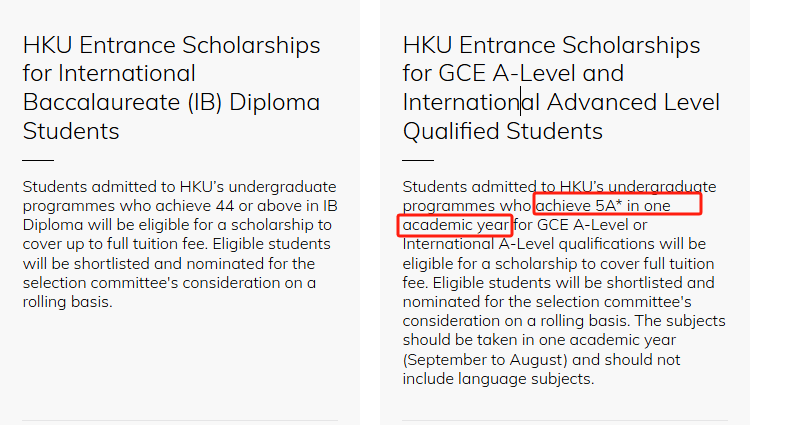The width and height of the screenshot is (792, 425).
Task: Click the "include language subjects." final line
Action: click(x=498, y=379)
